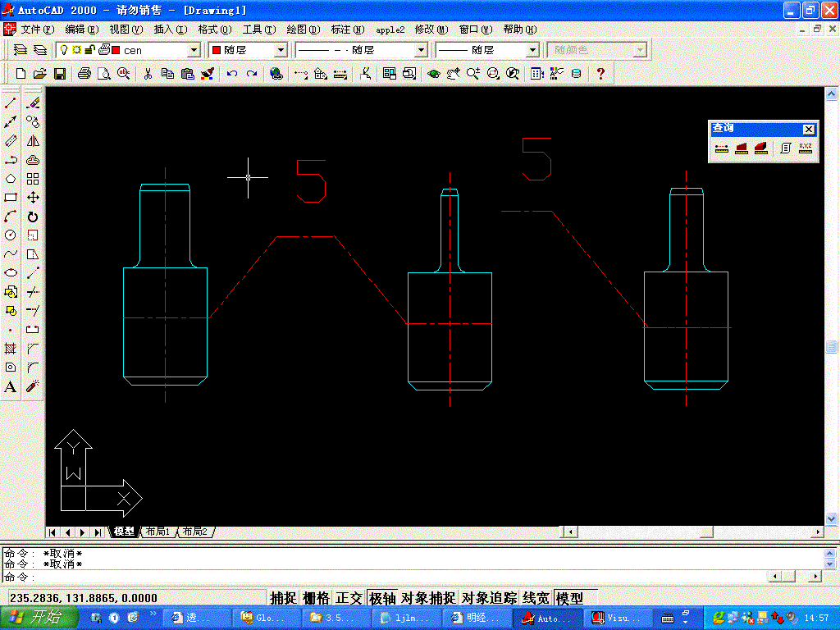The width and height of the screenshot is (840, 630).
Task: Switch to the 布局1 layout tab
Action: click(157, 532)
